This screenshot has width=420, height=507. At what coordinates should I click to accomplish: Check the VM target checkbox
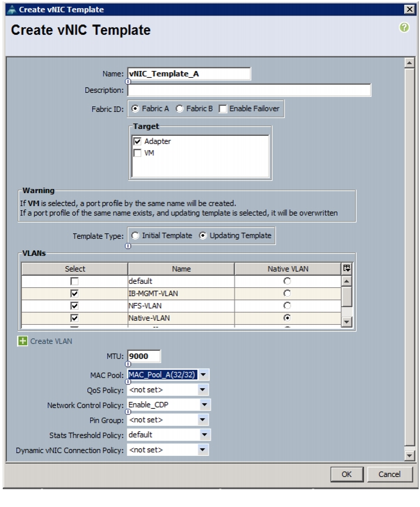[137, 153]
